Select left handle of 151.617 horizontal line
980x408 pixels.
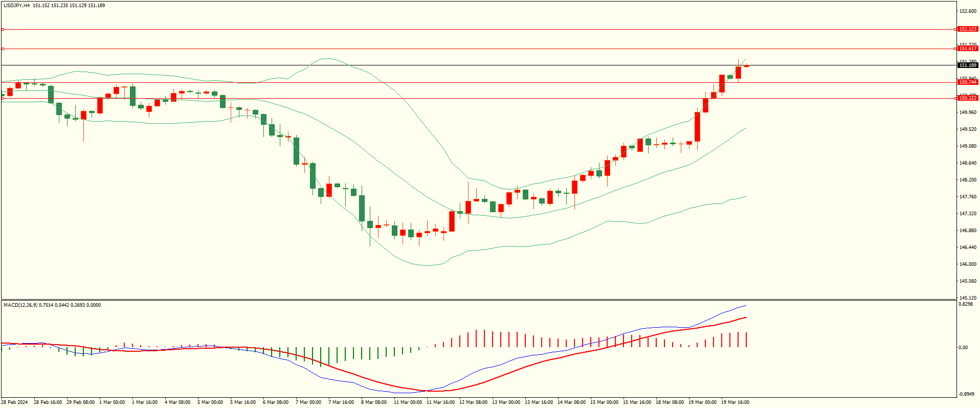[x=3, y=49]
